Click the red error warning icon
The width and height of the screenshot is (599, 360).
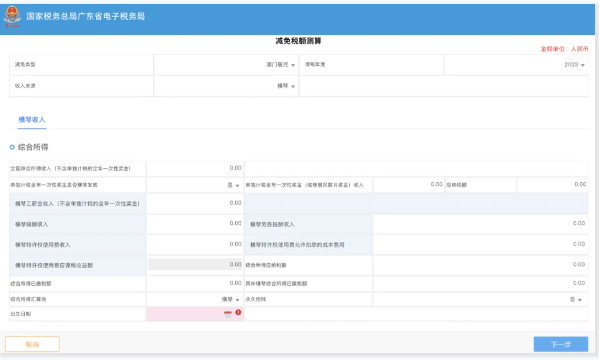(x=238, y=312)
